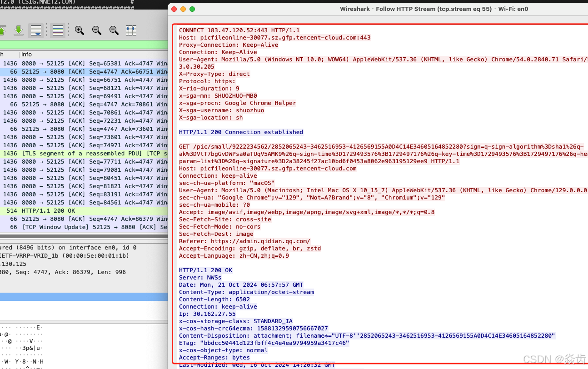Click Content-Length: 6502 line

click(214, 299)
